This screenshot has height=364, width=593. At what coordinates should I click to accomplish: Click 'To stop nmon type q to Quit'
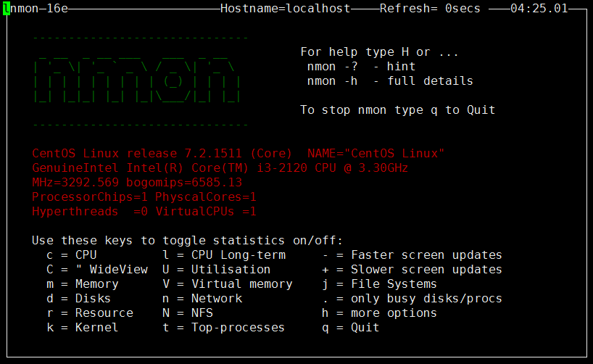(x=398, y=110)
